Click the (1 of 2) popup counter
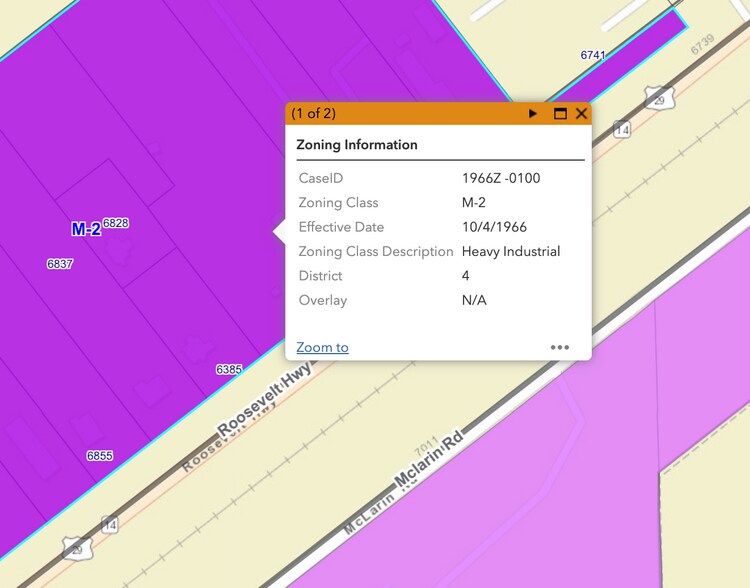Viewport: 750px width, 588px height. 313,114
